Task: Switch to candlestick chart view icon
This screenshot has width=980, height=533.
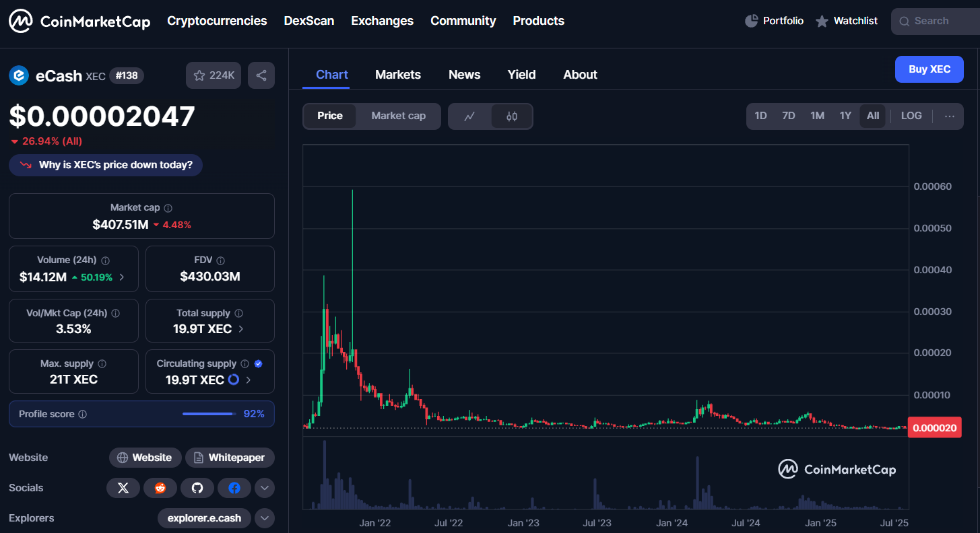Action: (x=512, y=116)
